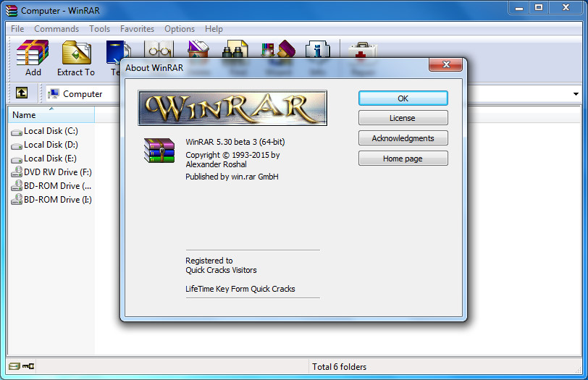Click the Name column header

pyautogui.click(x=51, y=114)
